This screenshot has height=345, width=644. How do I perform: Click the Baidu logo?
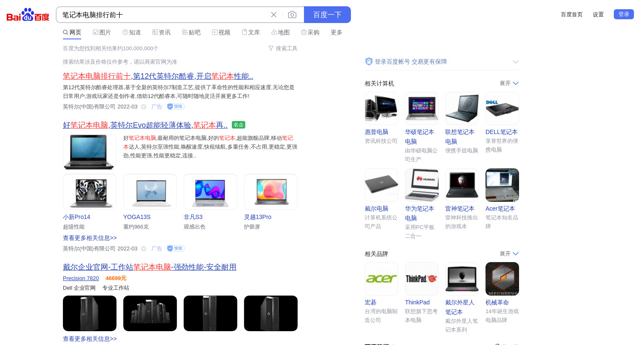pos(28,15)
